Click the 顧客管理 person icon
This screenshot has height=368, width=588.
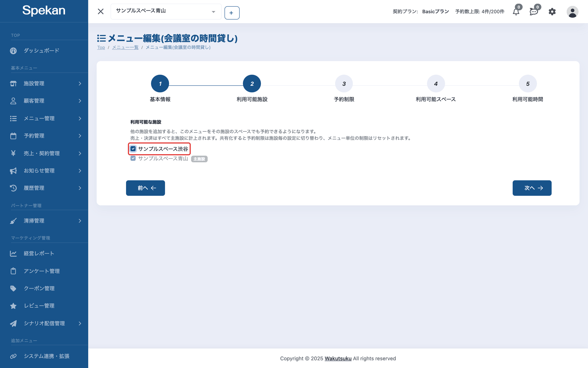click(x=13, y=101)
